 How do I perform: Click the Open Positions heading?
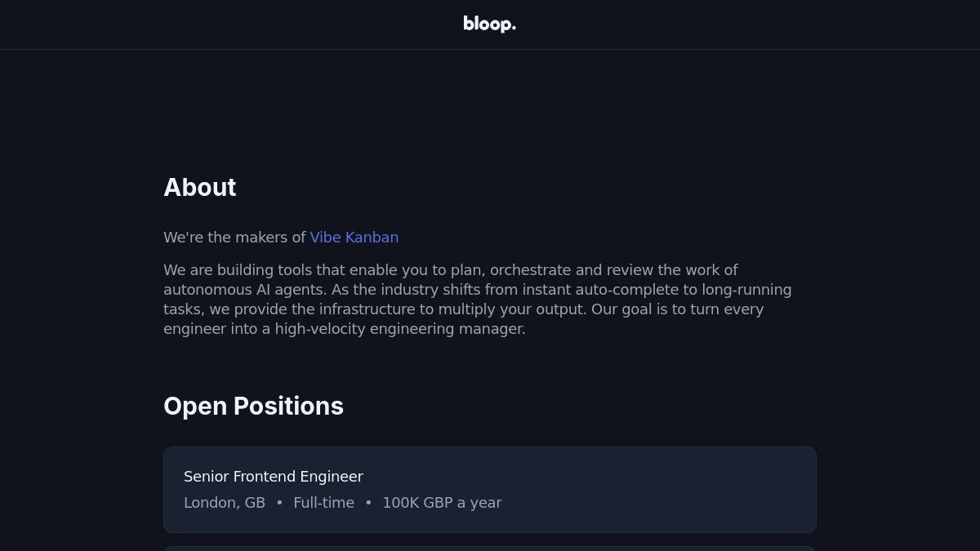coord(253,407)
